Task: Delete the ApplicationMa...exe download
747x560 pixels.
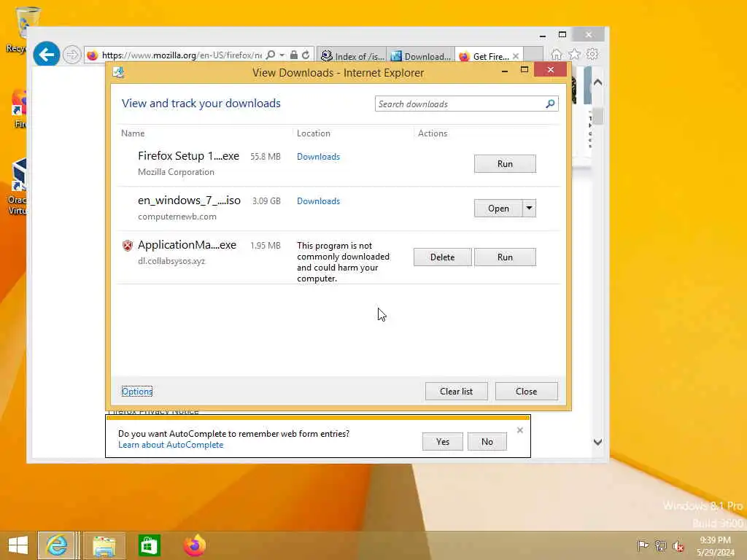Action: pyautogui.click(x=442, y=257)
